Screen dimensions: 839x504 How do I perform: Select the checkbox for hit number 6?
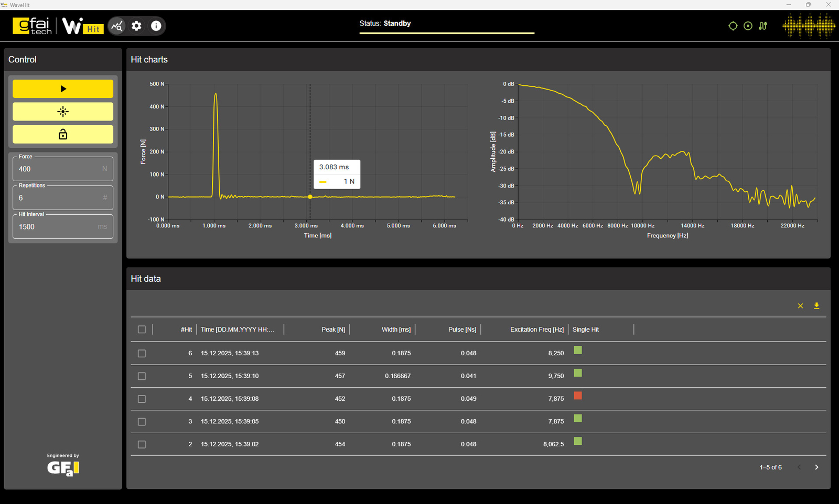(x=142, y=354)
